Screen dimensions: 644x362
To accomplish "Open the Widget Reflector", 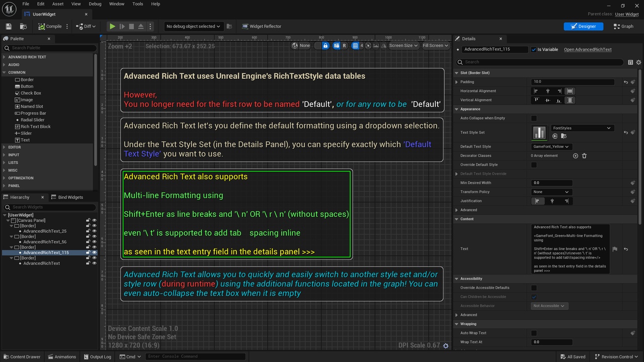I will [x=262, y=26].
